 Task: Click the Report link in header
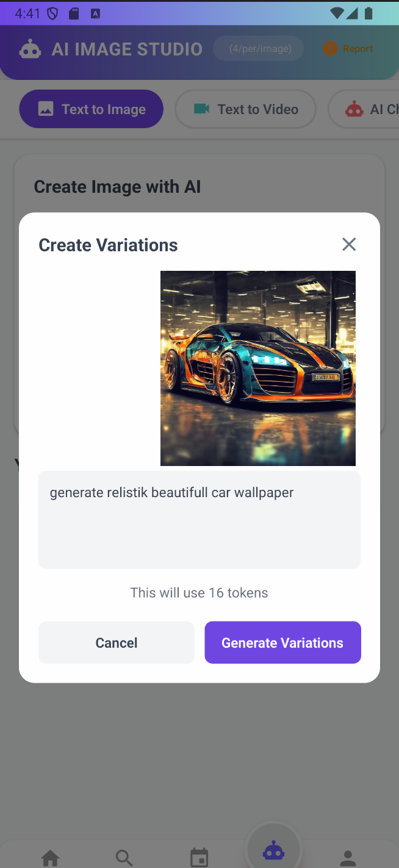358,49
